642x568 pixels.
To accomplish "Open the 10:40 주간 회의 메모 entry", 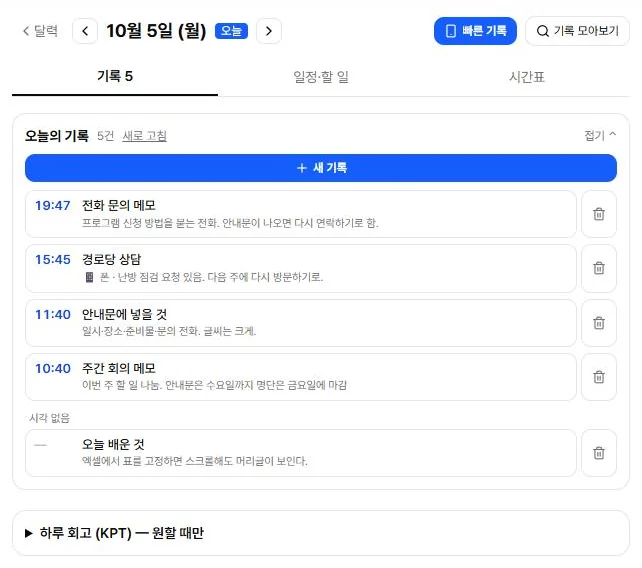I will pos(301,377).
